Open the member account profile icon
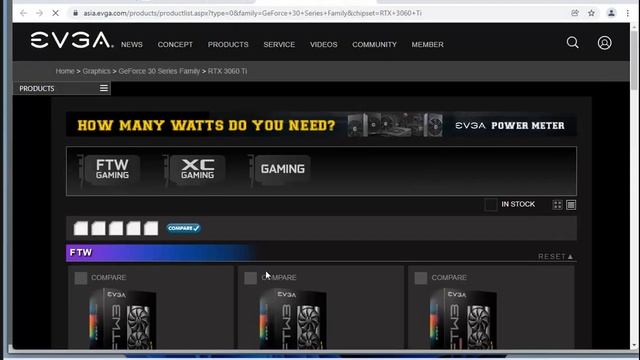 pos(604,42)
